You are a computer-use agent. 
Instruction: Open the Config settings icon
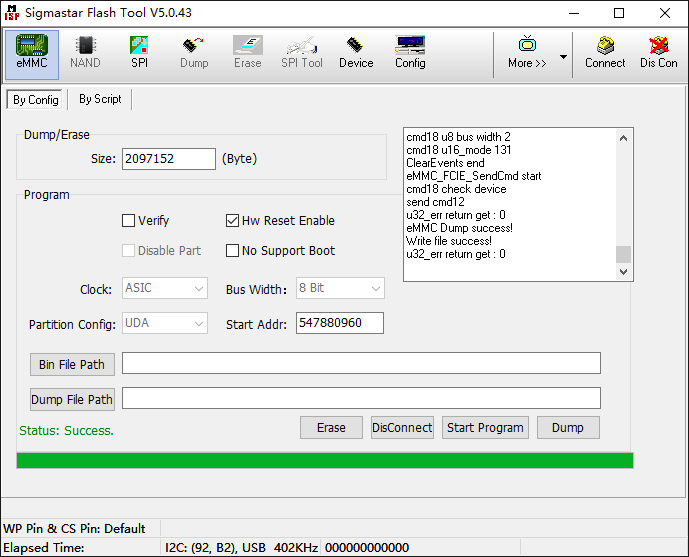pyautogui.click(x=410, y=53)
